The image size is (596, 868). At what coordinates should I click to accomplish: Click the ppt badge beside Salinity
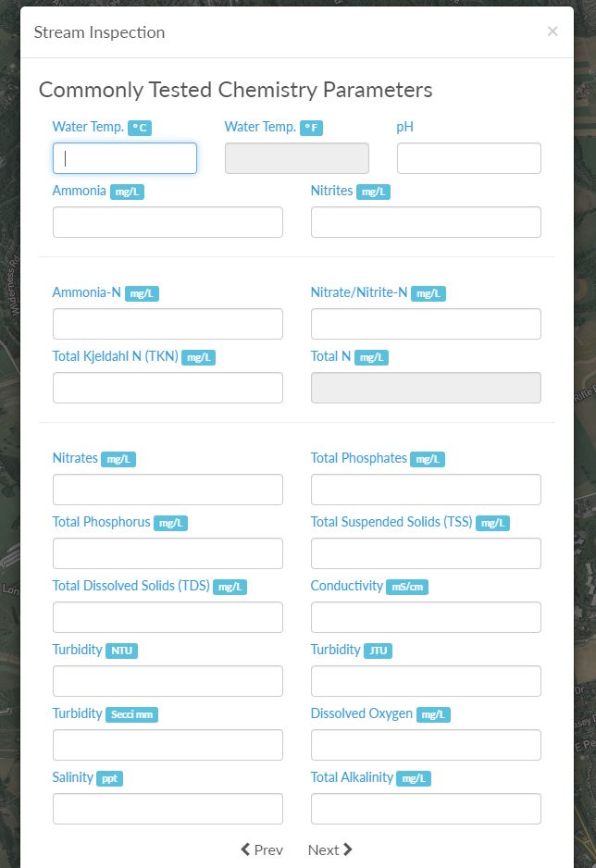tap(109, 779)
